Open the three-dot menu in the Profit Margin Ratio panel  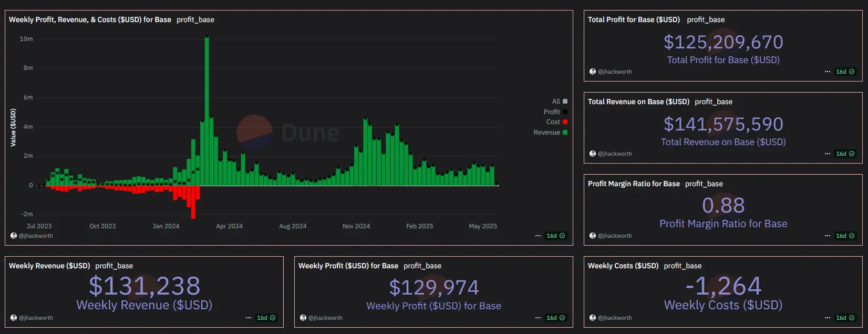tap(828, 236)
